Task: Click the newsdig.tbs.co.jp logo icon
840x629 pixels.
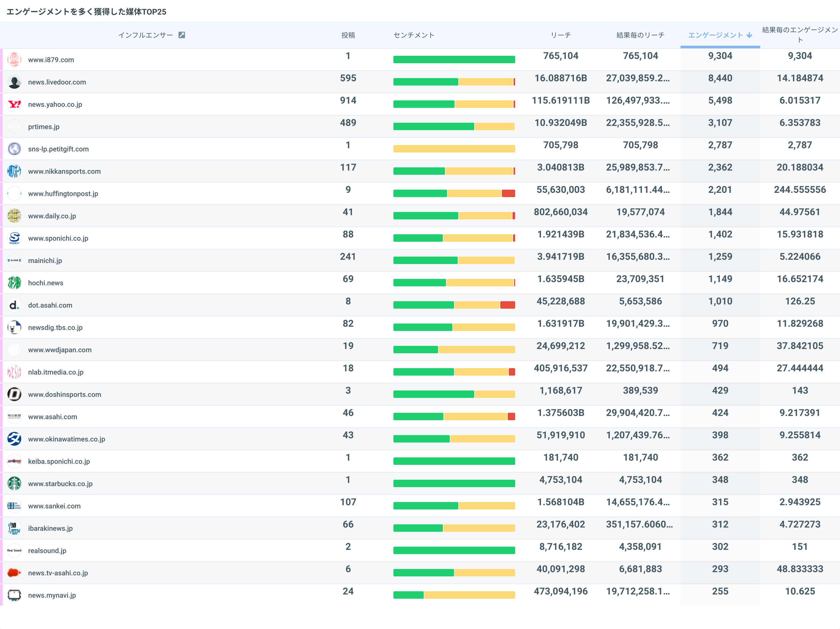Action: tap(14, 328)
